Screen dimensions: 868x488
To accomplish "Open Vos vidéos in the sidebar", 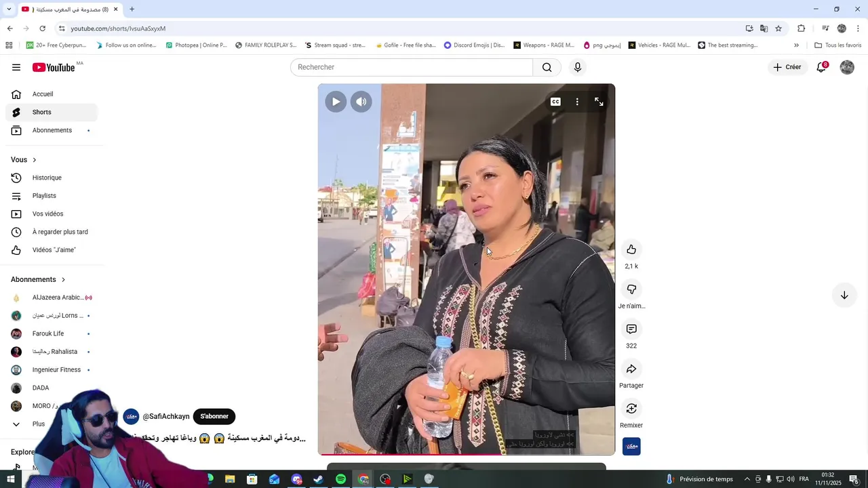I will click(52, 213).
